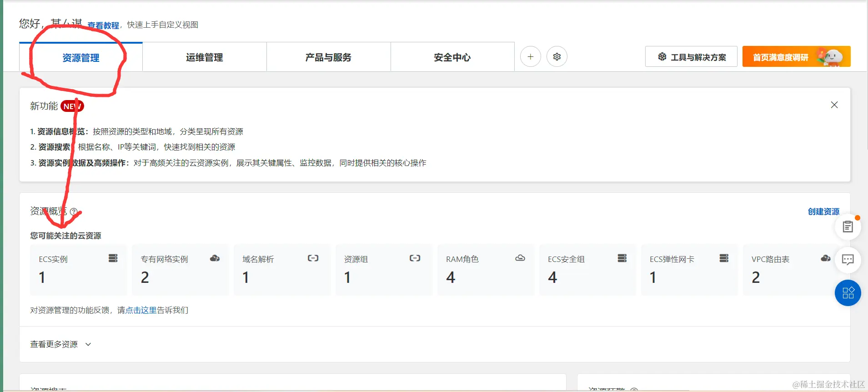Viewport: 868px width, 392px height.
Task: Click the RAM角色 count value 4
Action: click(x=451, y=277)
